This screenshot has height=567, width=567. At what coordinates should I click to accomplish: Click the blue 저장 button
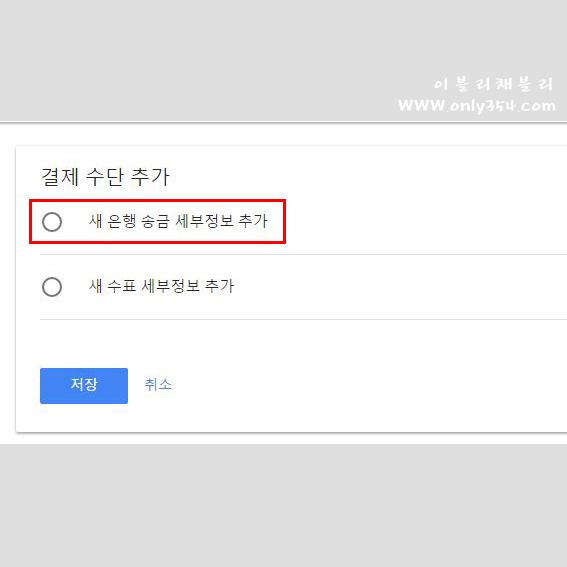point(84,385)
